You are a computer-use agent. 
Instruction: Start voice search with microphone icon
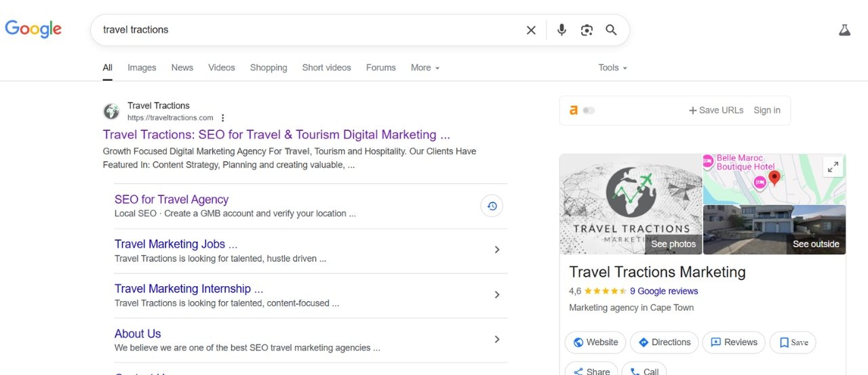tap(561, 30)
